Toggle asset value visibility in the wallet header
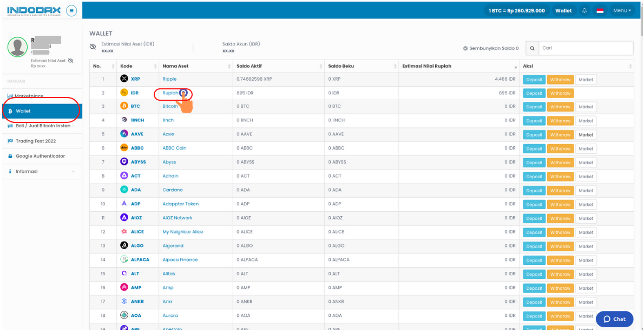The height and width of the screenshot is (331, 644). click(93, 47)
